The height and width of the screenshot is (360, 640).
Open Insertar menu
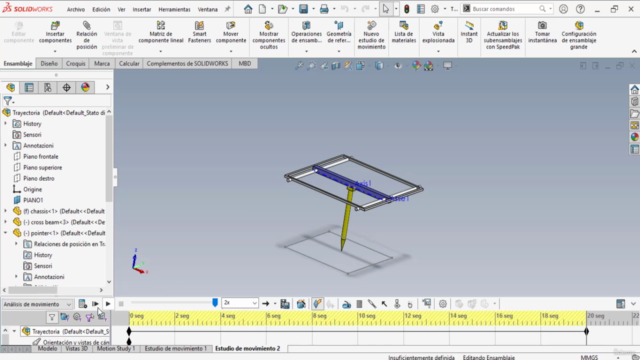(142, 9)
